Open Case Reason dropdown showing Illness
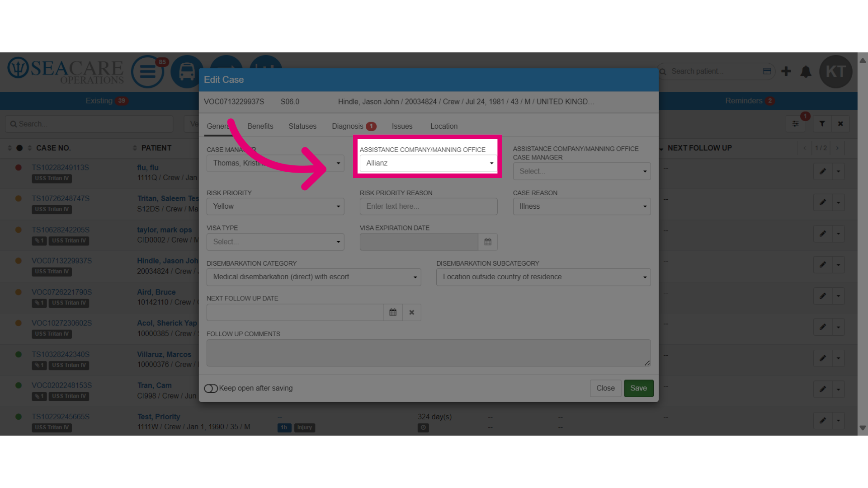 582,206
